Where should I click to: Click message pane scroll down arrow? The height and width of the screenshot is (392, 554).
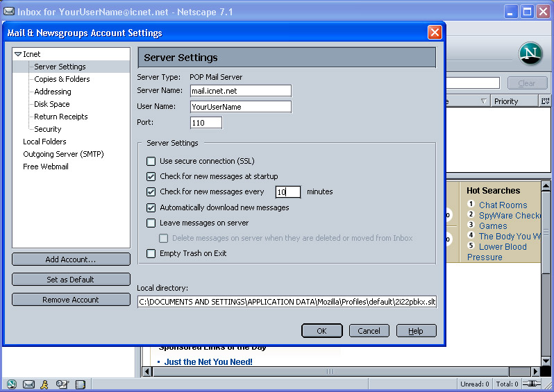tap(546, 361)
